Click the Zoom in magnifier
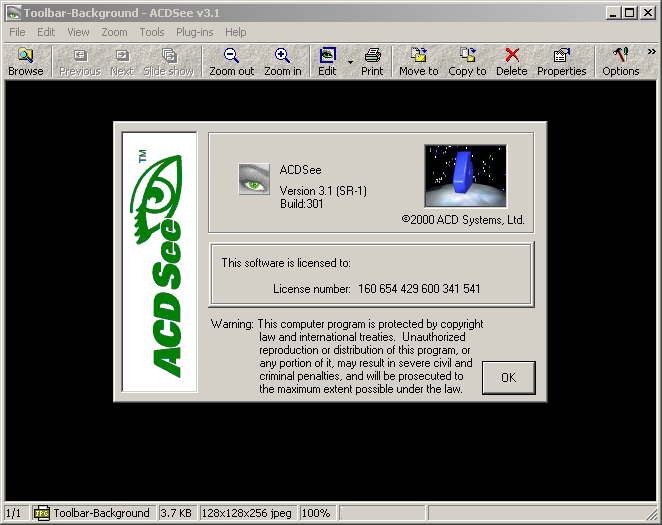Image resolution: width=662 pixels, height=525 pixels. 282,62
